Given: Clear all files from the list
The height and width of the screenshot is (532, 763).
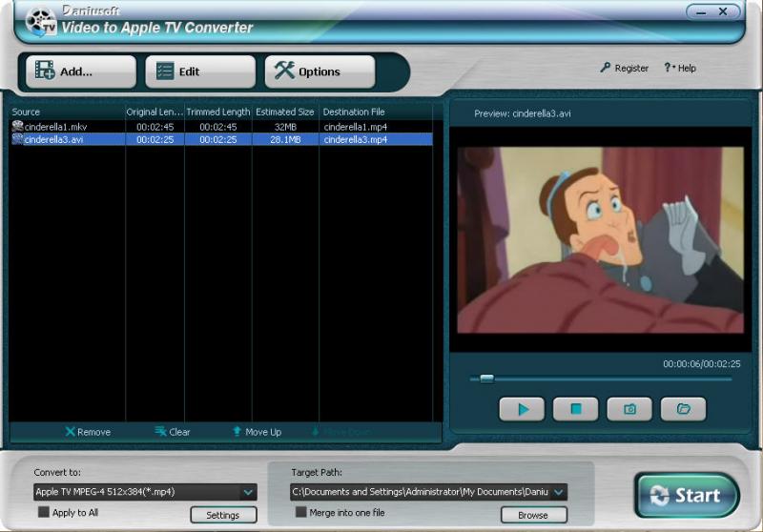Looking at the screenshot, I should tap(173, 432).
